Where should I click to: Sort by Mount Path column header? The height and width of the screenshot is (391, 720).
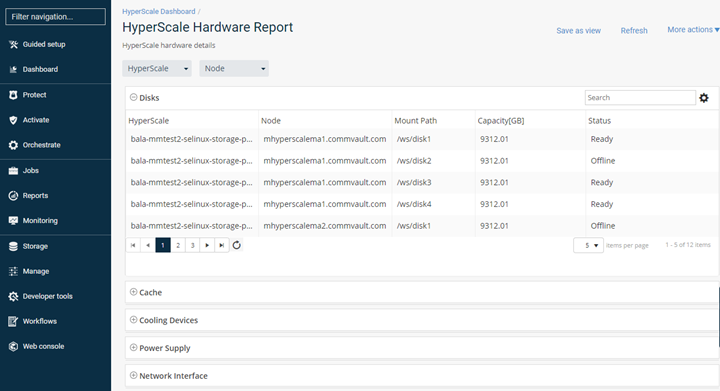(x=416, y=121)
